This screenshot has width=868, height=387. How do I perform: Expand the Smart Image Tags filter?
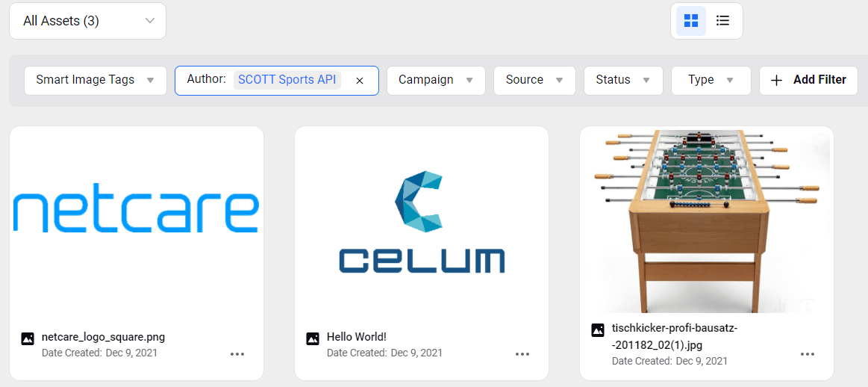96,80
